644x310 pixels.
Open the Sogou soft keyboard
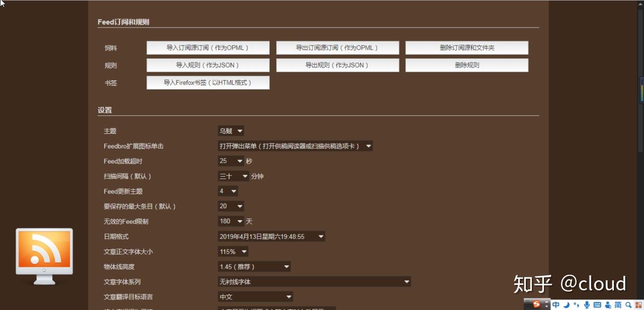point(598,304)
